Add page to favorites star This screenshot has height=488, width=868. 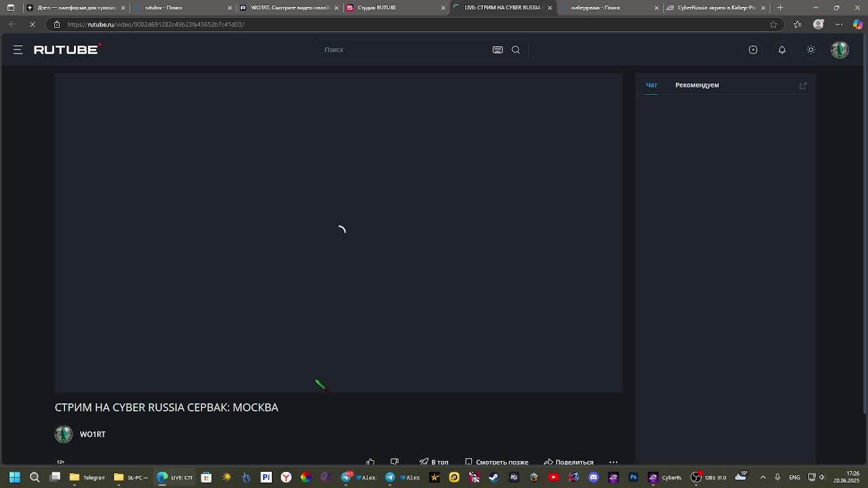click(x=773, y=24)
